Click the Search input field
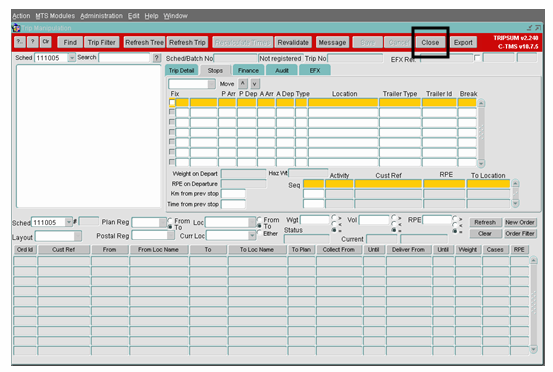Viewport: 553px width, 372px height. click(124, 57)
